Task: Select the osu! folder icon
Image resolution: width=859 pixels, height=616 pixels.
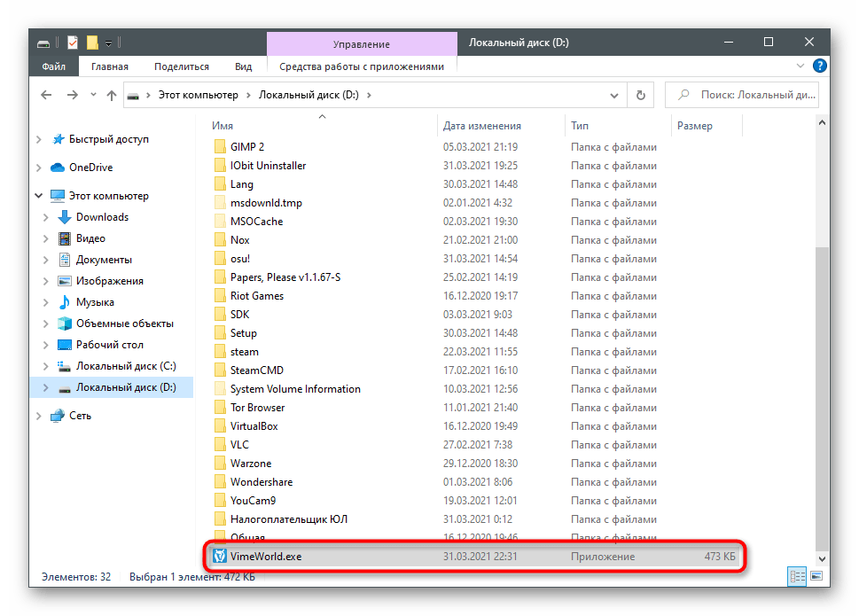Action: pyautogui.click(x=220, y=258)
